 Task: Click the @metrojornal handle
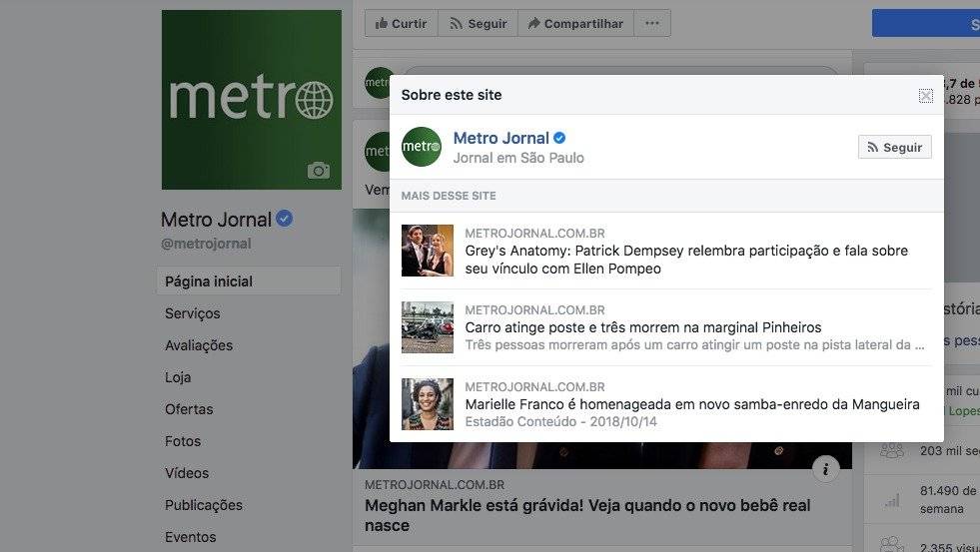click(206, 244)
